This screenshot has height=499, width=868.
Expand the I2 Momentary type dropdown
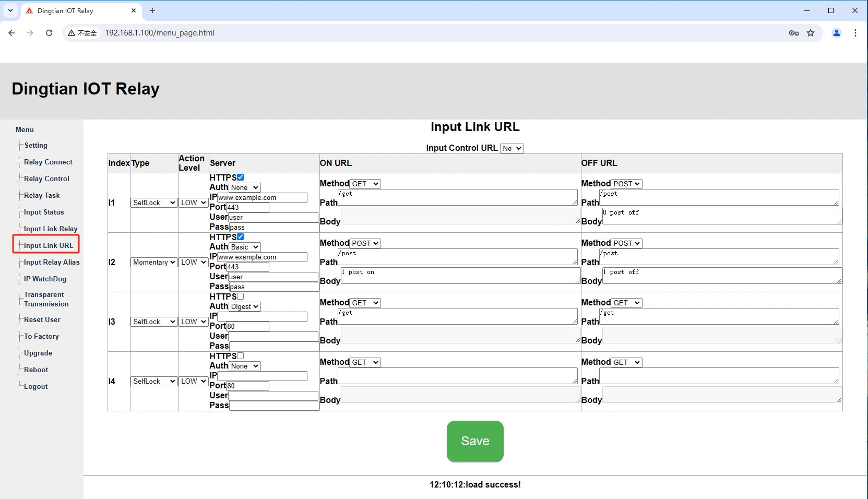(154, 262)
